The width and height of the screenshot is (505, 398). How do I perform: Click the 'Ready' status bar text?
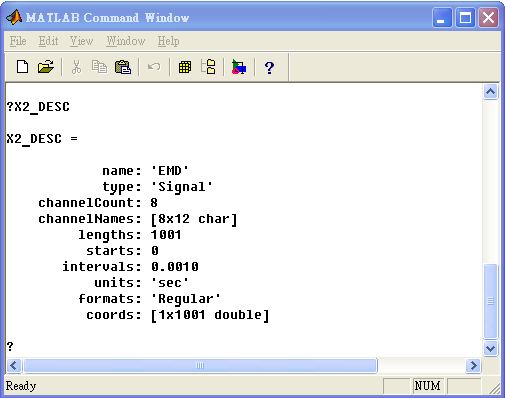[21, 386]
